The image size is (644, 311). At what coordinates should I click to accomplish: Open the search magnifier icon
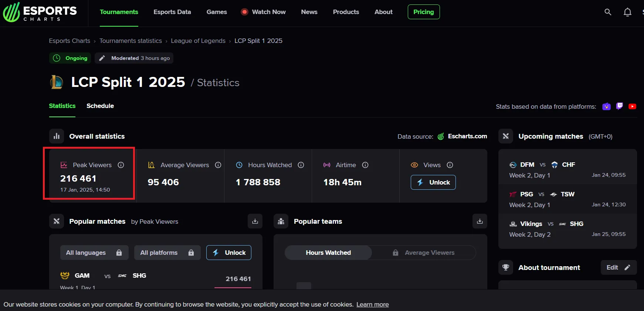(608, 12)
